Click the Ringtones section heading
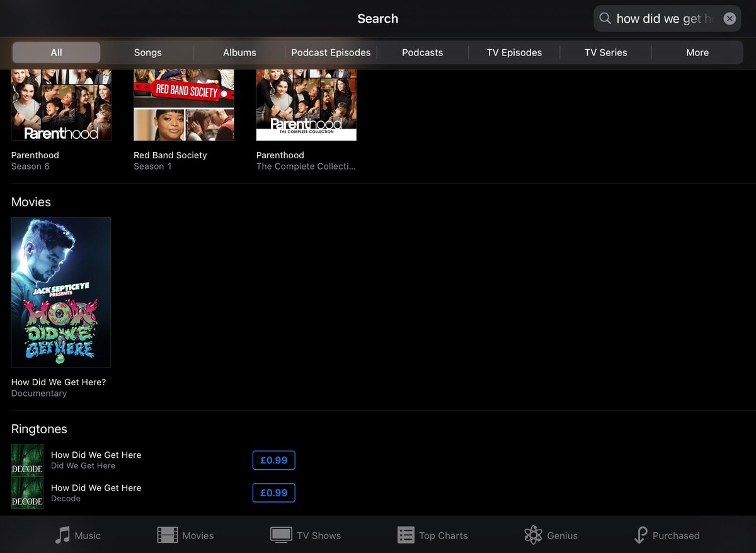The image size is (756, 553). pos(39,429)
